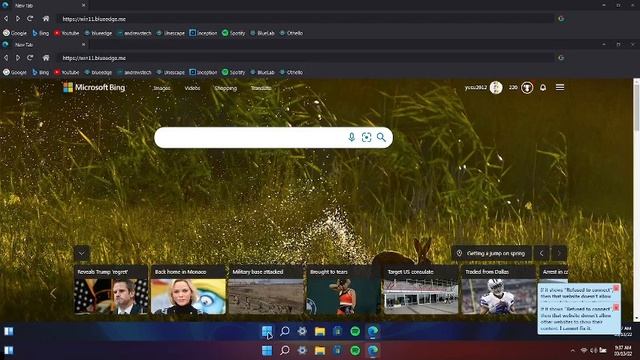
Task: Click the Microsoft Bing logo
Action: [x=94, y=87]
